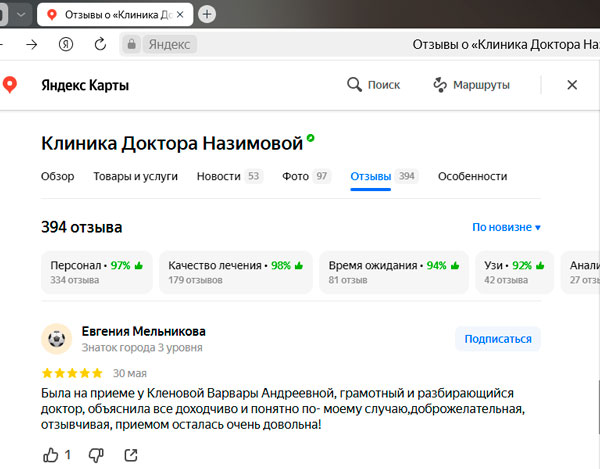Image resolution: width=600 pixels, height=469 pixels.
Task: Open the Фото tab
Action: pyautogui.click(x=306, y=176)
